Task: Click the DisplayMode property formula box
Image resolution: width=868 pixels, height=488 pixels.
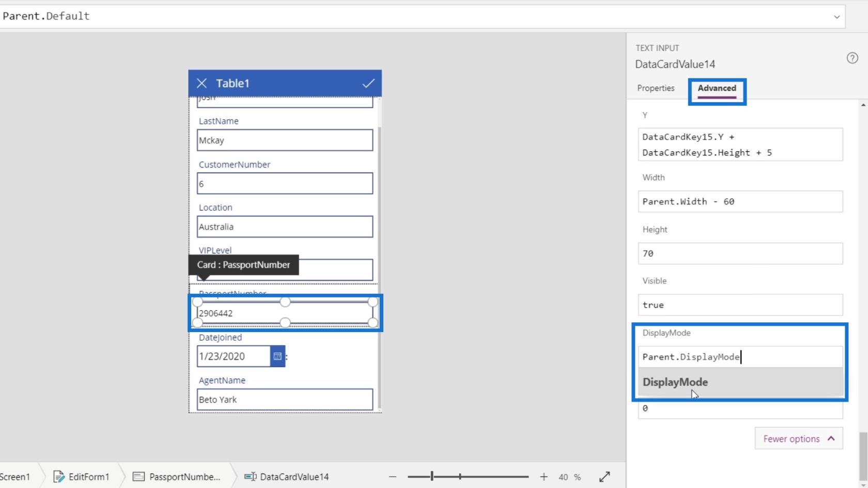Action: 740,357
